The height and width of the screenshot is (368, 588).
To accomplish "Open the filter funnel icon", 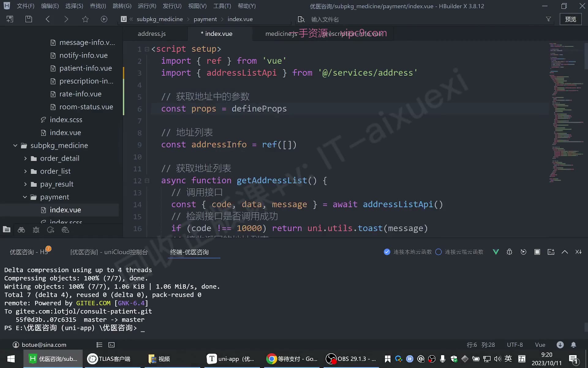I will 548,19.
